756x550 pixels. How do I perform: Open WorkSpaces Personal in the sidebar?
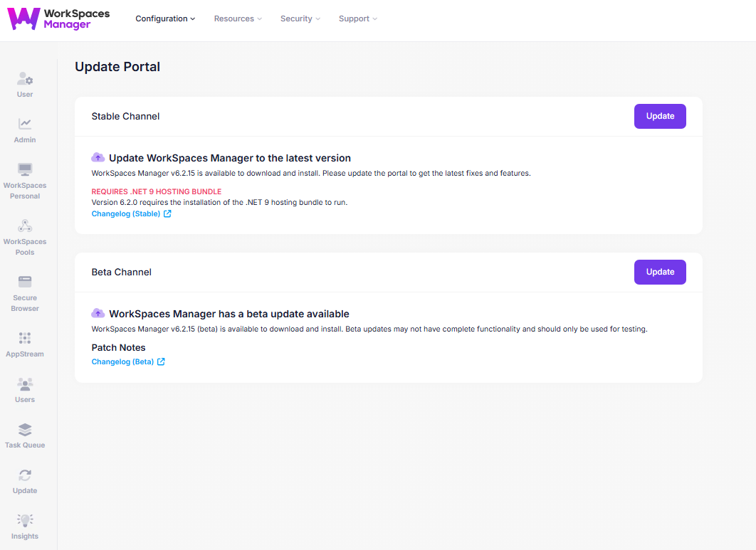(25, 171)
